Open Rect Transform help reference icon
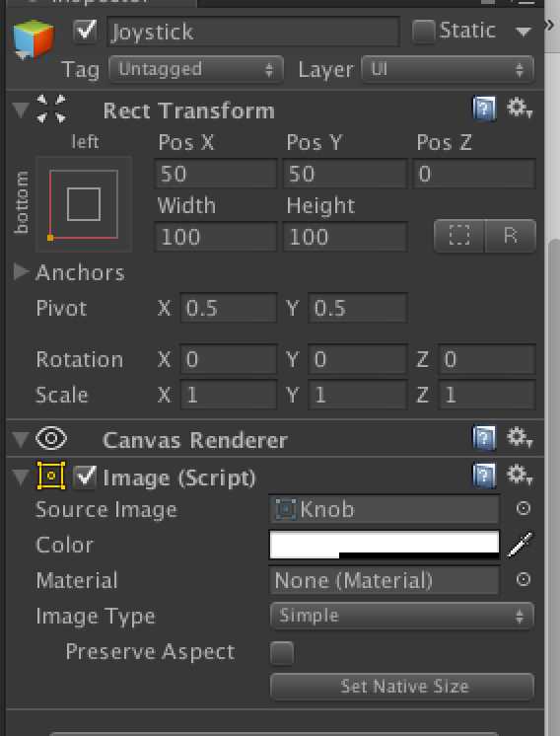The image size is (560, 736). point(484,109)
